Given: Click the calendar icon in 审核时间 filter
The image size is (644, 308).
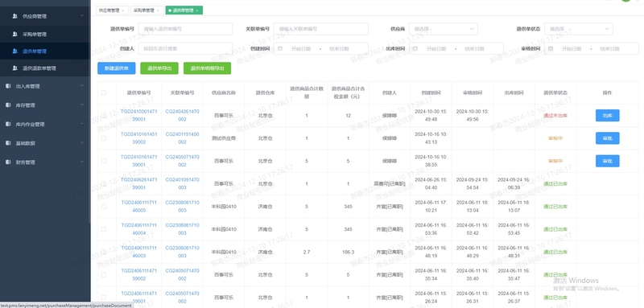Looking at the screenshot, I should click(551, 48).
